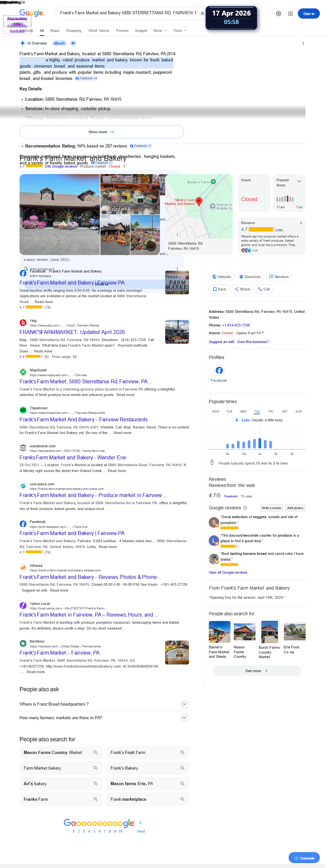329x868 pixels.
Task: Expand the Popular times card chevron
Action: [x=299, y=182]
